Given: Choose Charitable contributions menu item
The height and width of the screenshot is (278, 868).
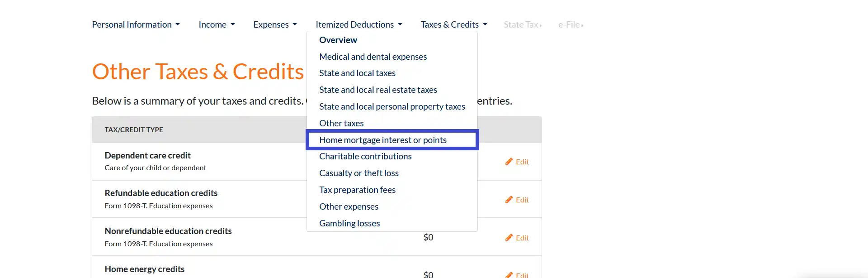Looking at the screenshot, I should pyautogui.click(x=365, y=156).
